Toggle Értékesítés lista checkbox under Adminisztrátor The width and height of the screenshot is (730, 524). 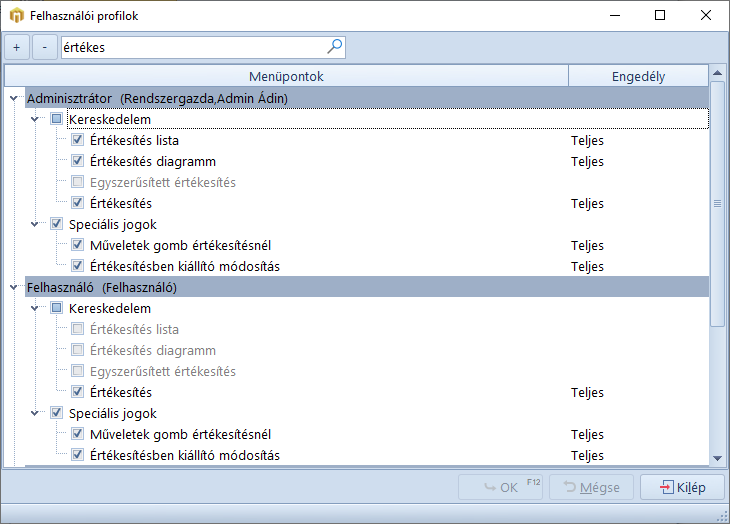(78, 140)
